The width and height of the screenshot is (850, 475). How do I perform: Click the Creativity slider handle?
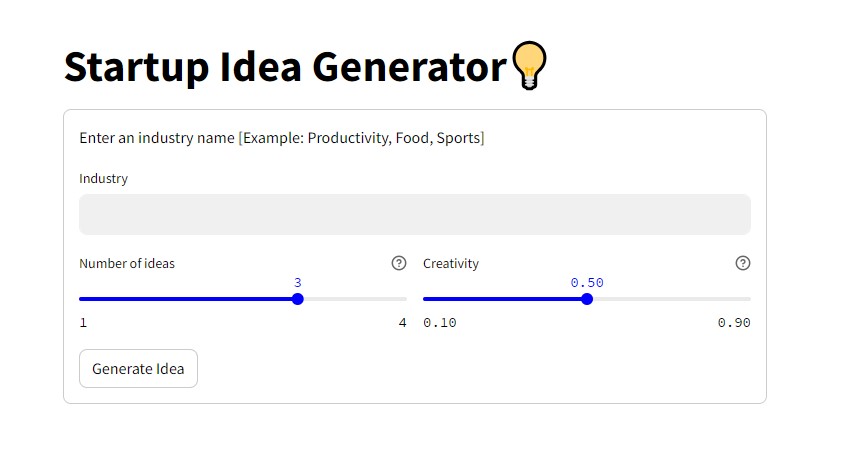point(587,299)
